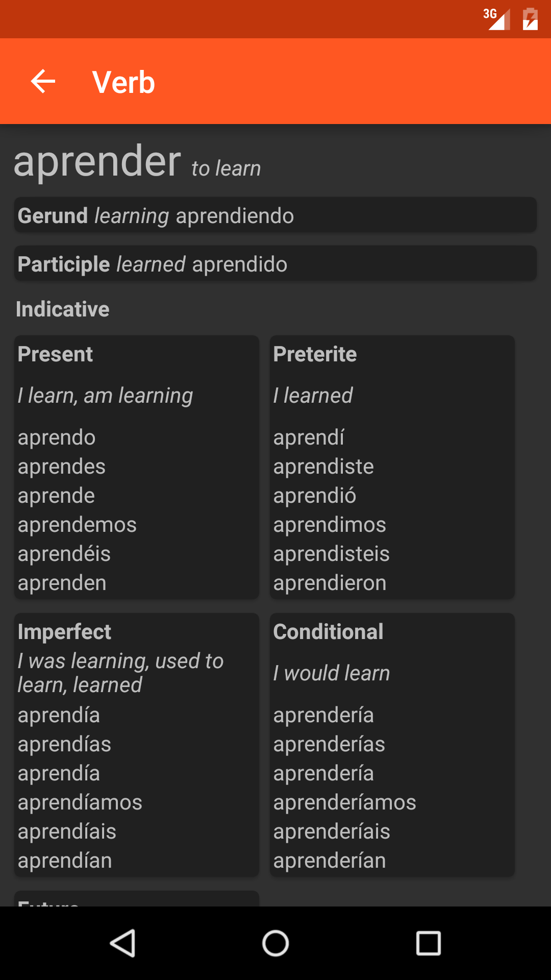Tap the Indicative section heading
Image resolution: width=551 pixels, height=980 pixels.
tap(63, 309)
